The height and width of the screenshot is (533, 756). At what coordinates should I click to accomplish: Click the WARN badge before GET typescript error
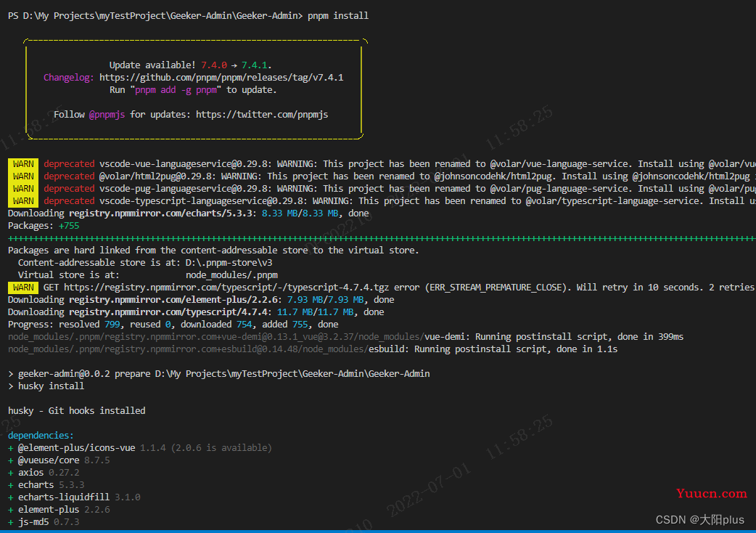(x=23, y=288)
